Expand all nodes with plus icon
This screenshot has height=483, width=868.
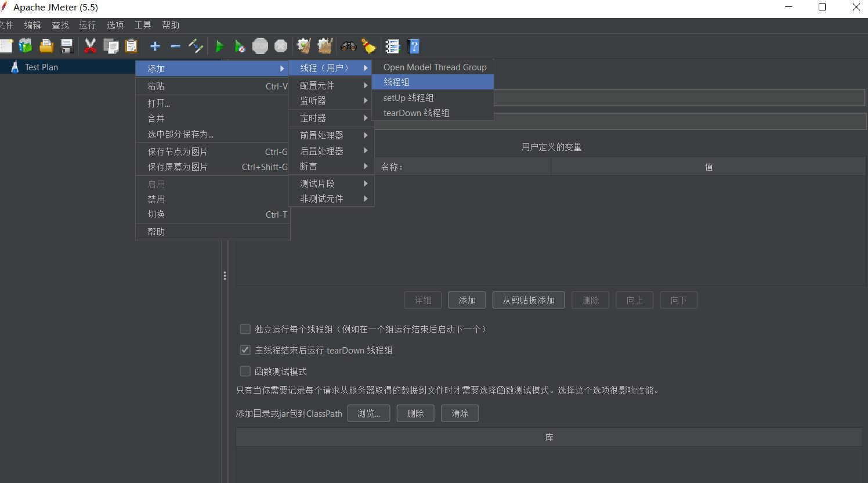tap(155, 46)
